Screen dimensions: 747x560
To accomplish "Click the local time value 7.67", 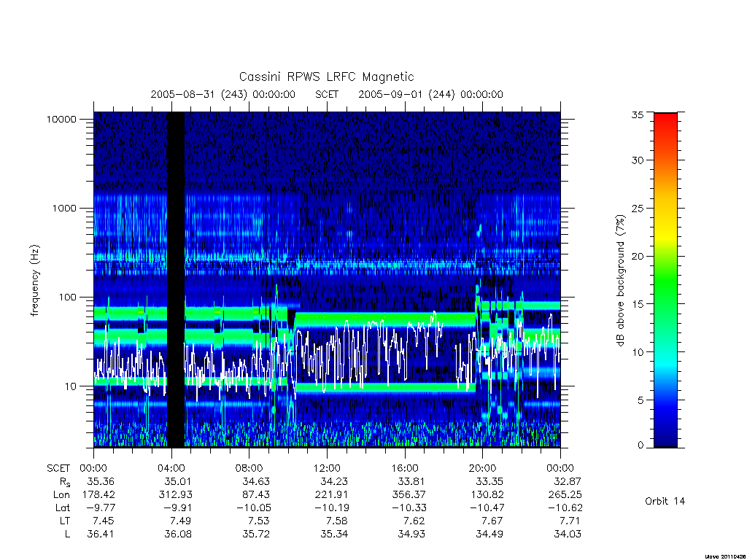I will tap(492, 521).
